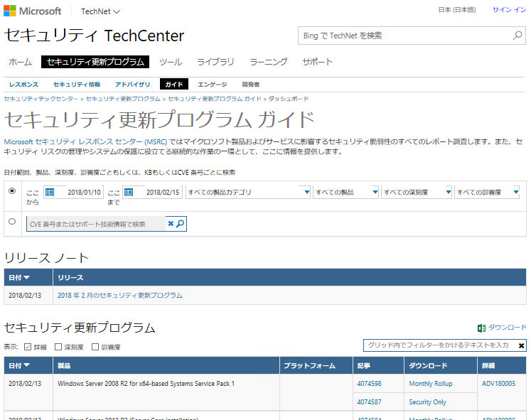The image size is (531, 420).
Task: Open the ADV180005 details link
Action: pyautogui.click(x=498, y=384)
